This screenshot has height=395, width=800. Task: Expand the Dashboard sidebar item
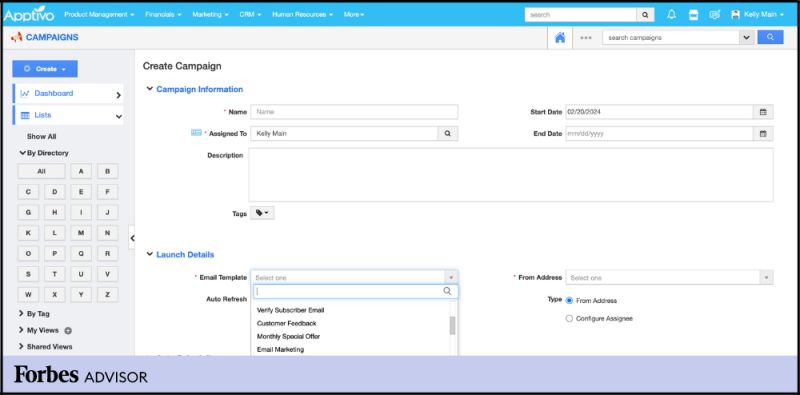coord(68,94)
